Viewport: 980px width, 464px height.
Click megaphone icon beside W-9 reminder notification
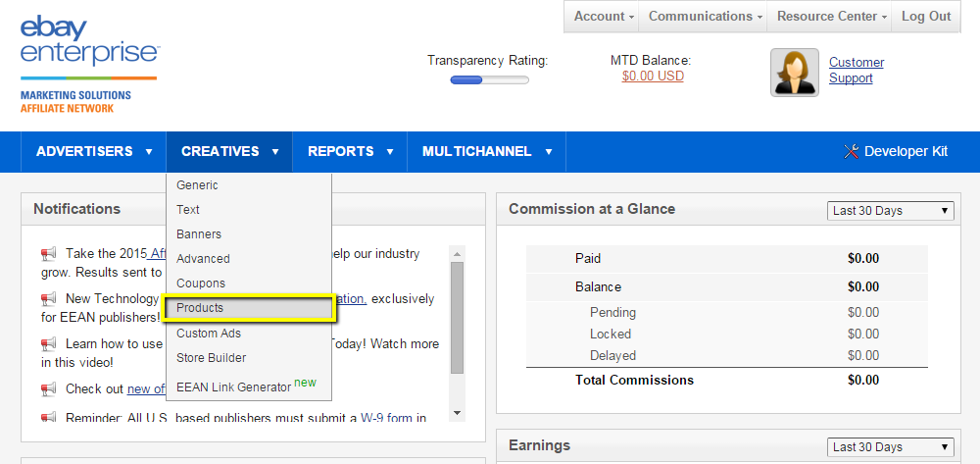48,417
